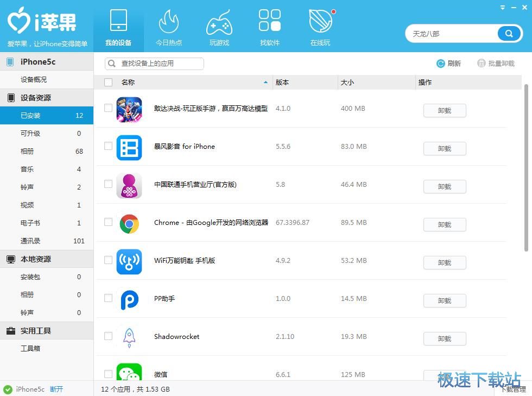Uninstall WiFi万能钥匙 via 卸载 button
532x396 pixels.
click(445, 262)
